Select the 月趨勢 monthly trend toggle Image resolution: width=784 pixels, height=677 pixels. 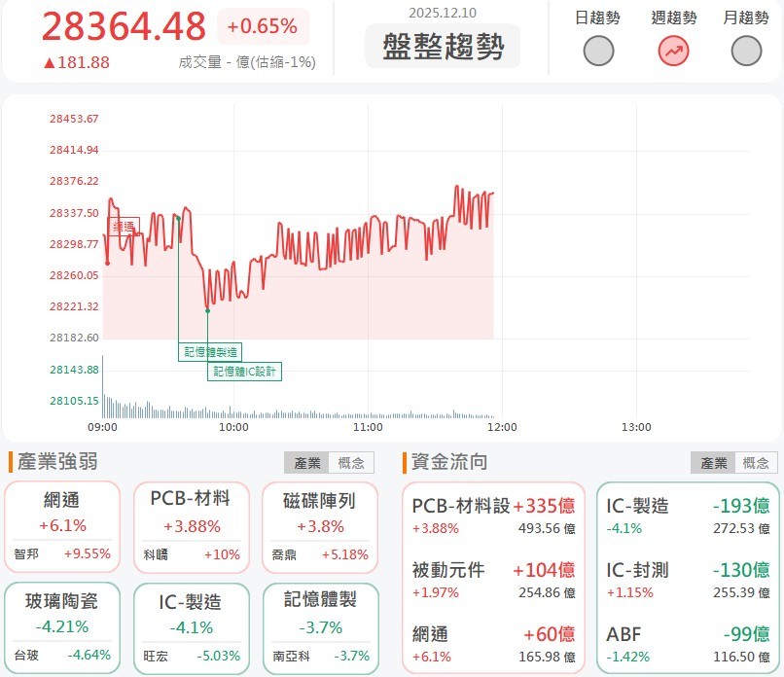coord(745,49)
